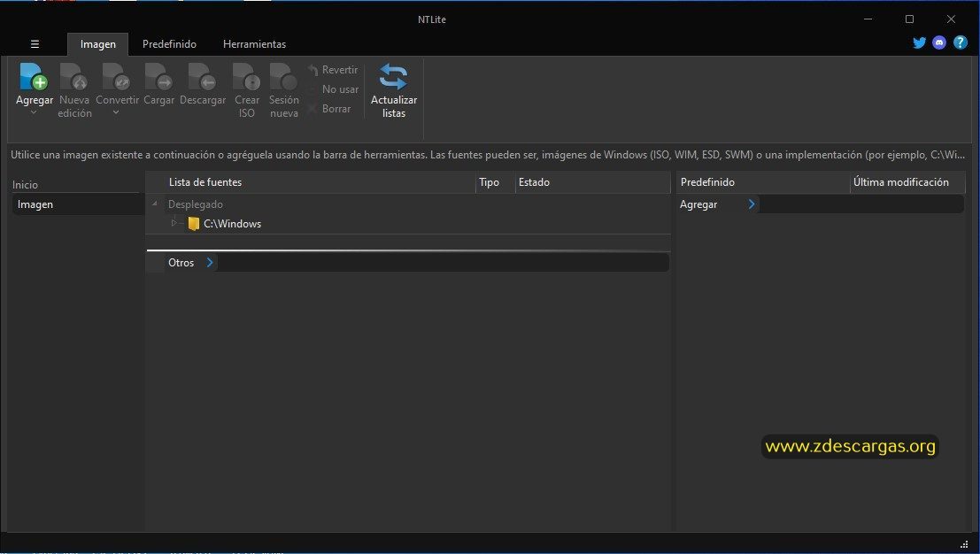Open the Discord link icon
980x554 pixels.
939,43
